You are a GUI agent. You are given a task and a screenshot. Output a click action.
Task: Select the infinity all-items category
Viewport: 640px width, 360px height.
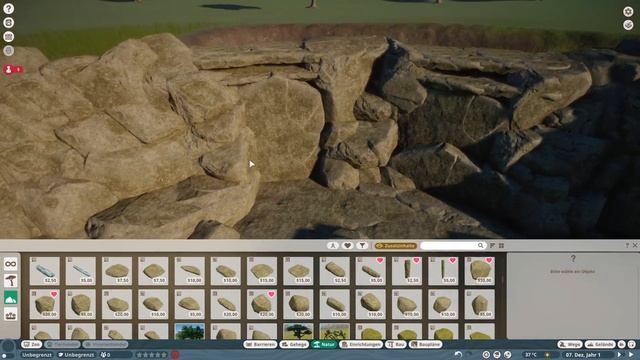(11, 264)
